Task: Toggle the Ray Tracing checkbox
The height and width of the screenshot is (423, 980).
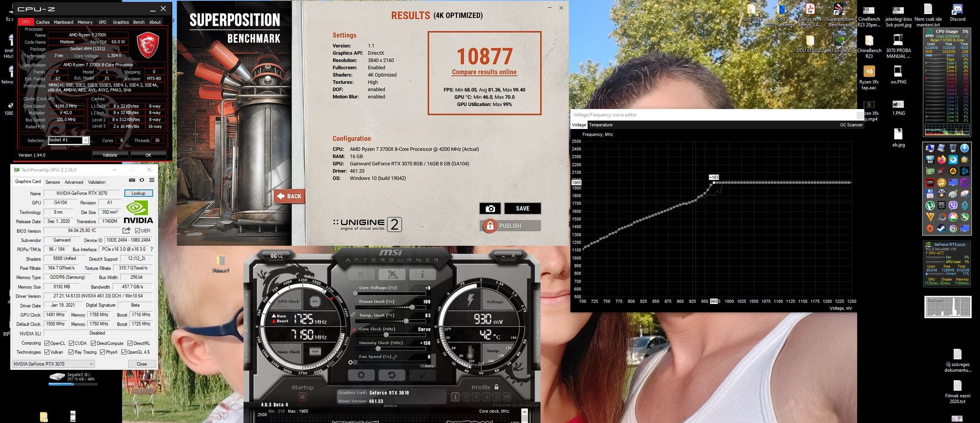Action: point(71,352)
